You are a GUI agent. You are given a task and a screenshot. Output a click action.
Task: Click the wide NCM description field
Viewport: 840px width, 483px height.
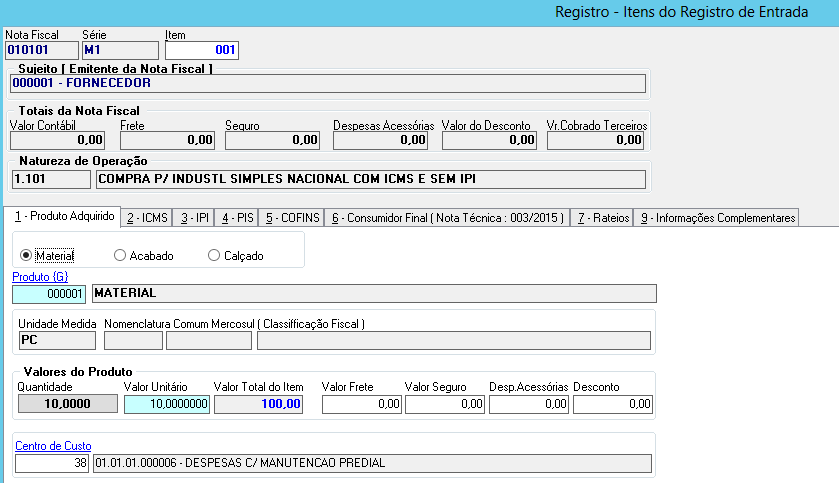(x=454, y=341)
